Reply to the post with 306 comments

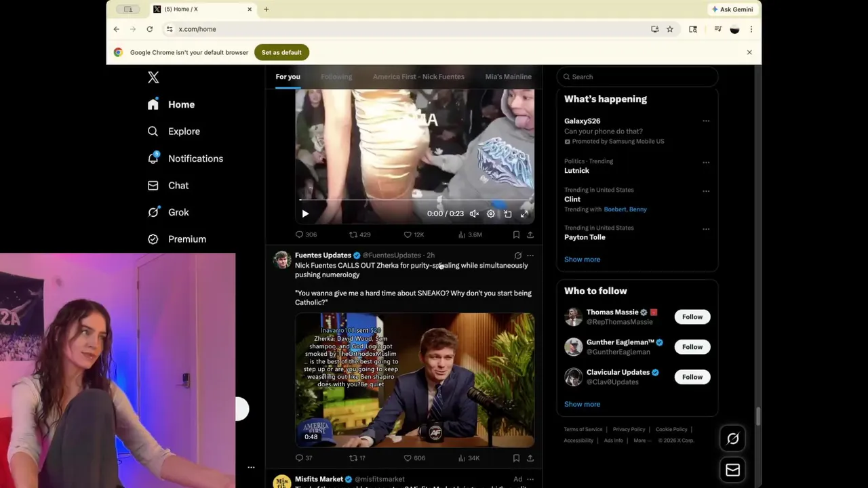tap(306, 235)
